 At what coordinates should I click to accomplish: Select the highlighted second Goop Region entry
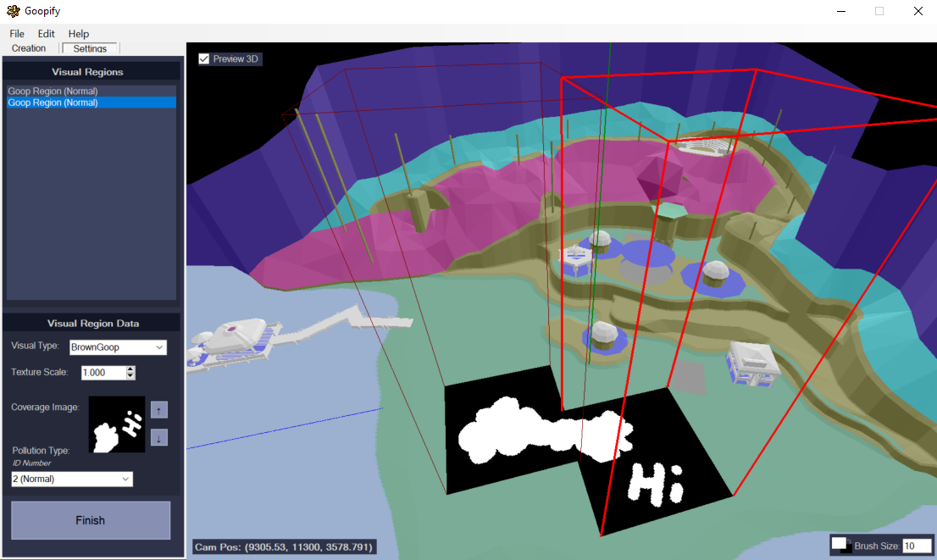point(53,103)
